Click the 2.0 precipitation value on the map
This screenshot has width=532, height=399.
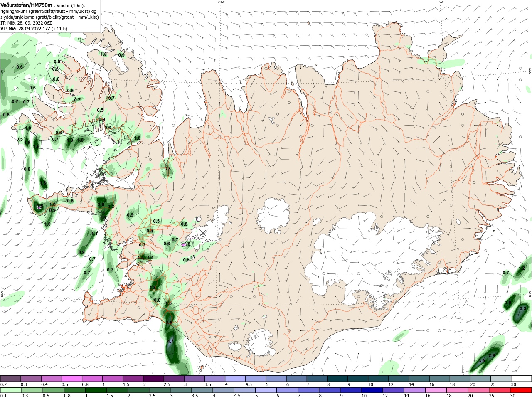101,204
